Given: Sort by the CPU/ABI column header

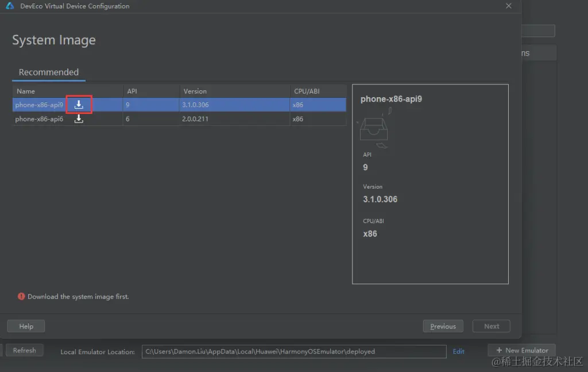Looking at the screenshot, I should [x=318, y=91].
